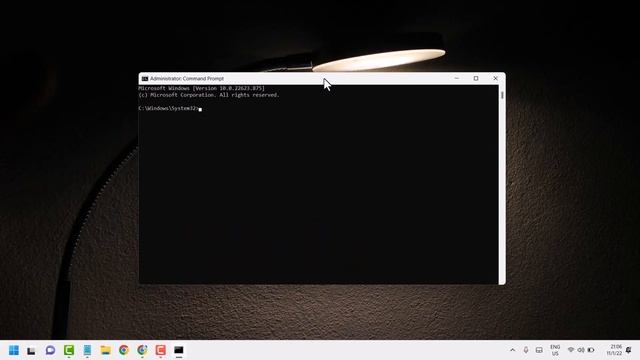Launch the purple Chat app on the taskbar
This screenshot has width=640, height=360.
pos(50,350)
